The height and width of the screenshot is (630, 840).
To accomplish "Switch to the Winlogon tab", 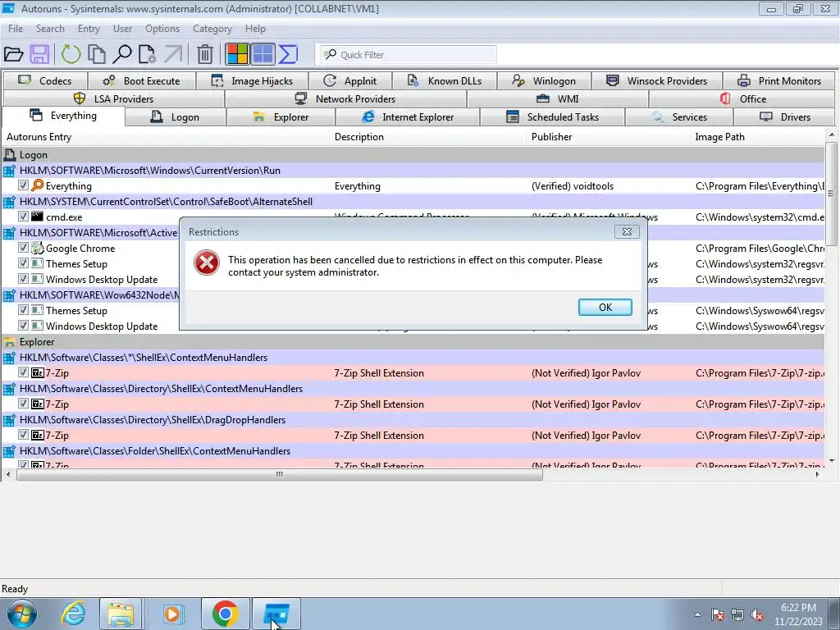I will click(x=544, y=81).
